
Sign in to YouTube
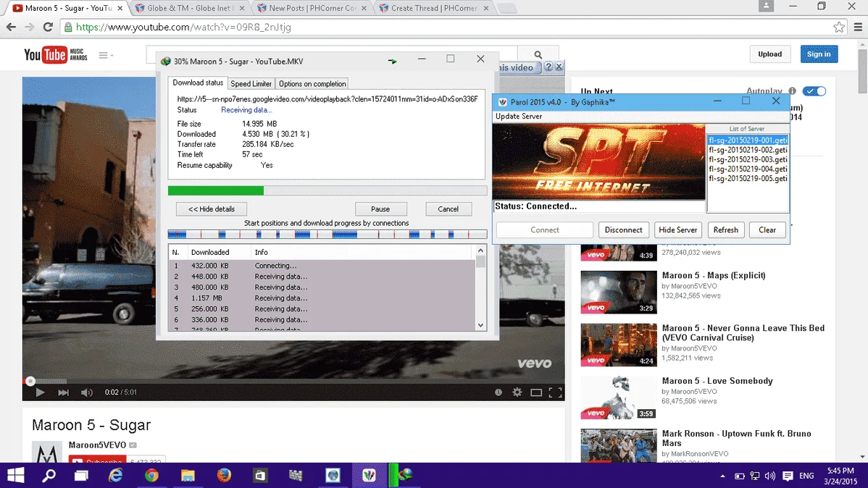click(x=819, y=54)
